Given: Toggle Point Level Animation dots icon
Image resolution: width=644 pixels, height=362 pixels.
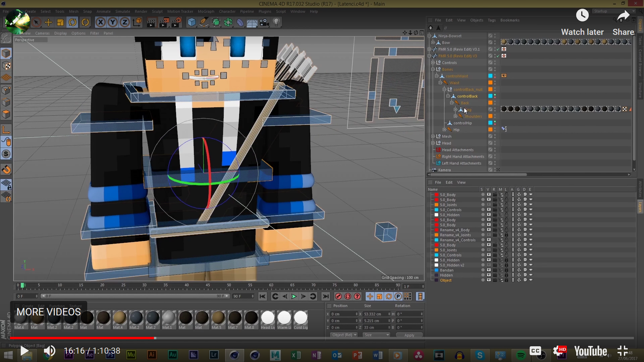Looking at the screenshot, I should pos(408,296).
